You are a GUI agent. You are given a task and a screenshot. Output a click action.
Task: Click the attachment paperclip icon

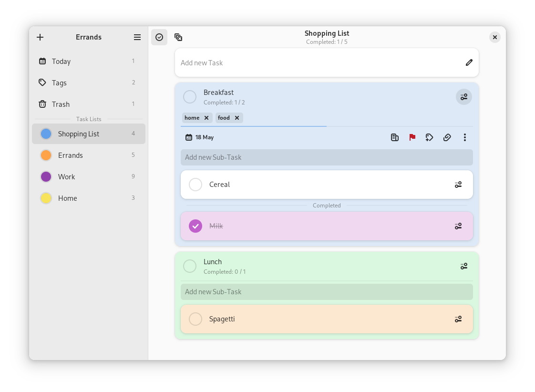447,137
